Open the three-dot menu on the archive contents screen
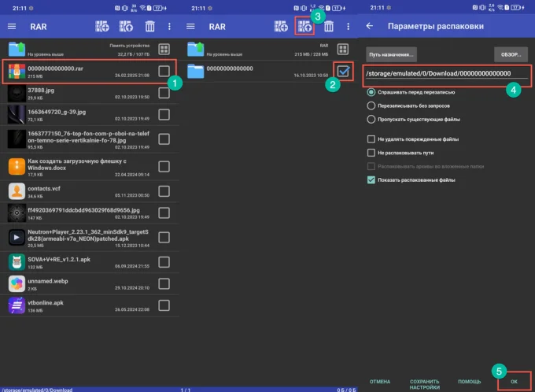Viewport: 535px width, 392px height. 348,26
